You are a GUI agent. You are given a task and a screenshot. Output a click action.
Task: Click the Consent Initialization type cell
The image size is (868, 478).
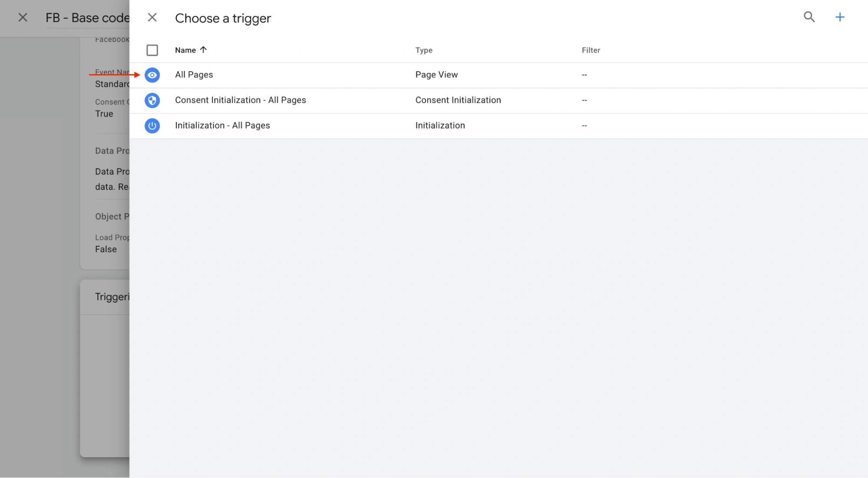[x=458, y=100]
